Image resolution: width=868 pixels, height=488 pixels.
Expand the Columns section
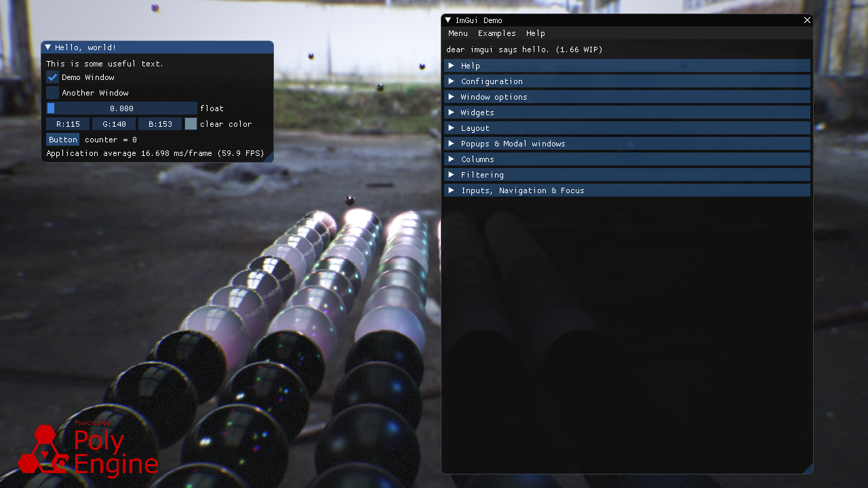click(x=627, y=159)
